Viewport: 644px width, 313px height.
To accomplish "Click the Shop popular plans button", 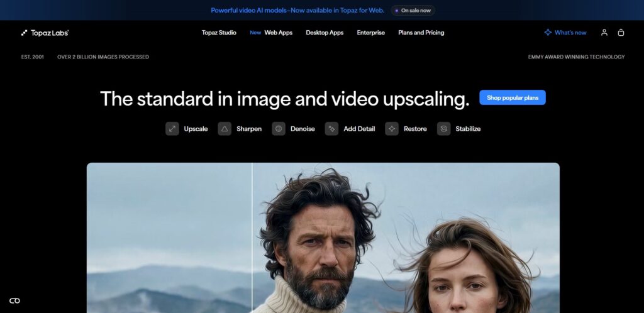I will click(x=513, y=97).
